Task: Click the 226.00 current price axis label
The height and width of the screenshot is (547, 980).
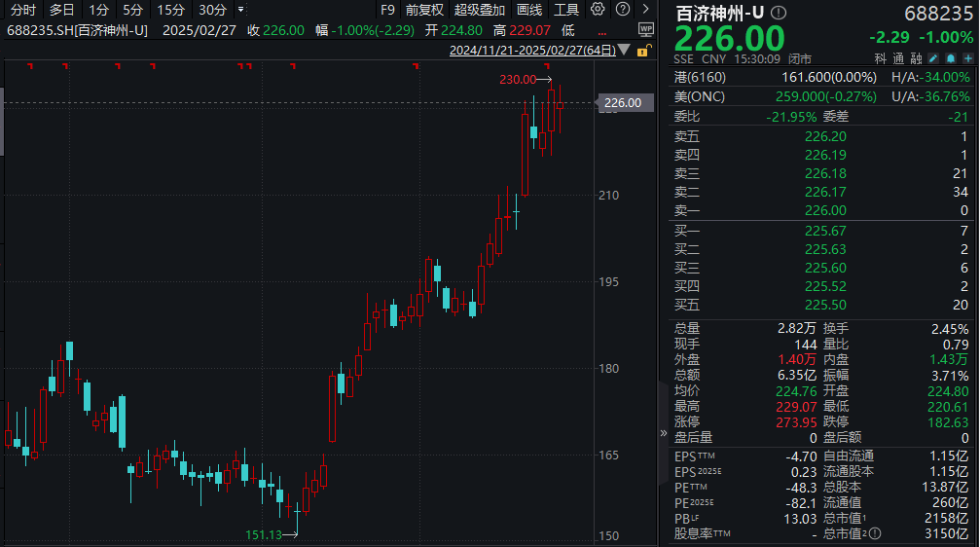Action: click(x=626, y=102)
